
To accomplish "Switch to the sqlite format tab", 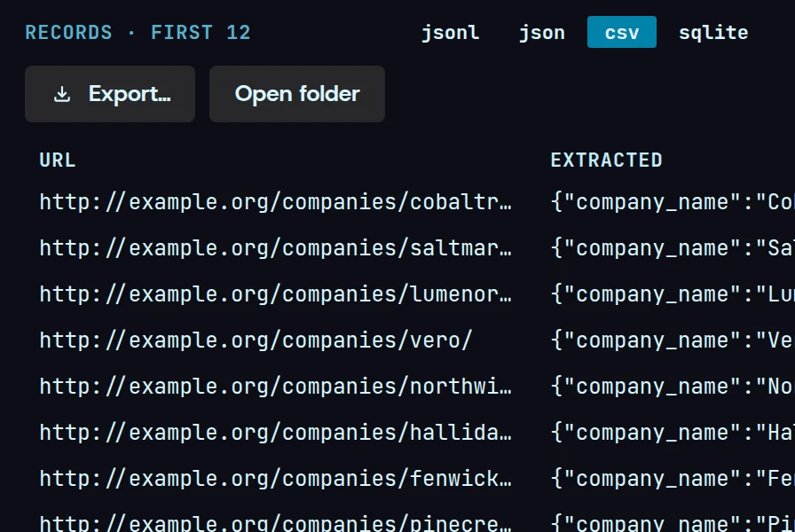I will 712,33.
